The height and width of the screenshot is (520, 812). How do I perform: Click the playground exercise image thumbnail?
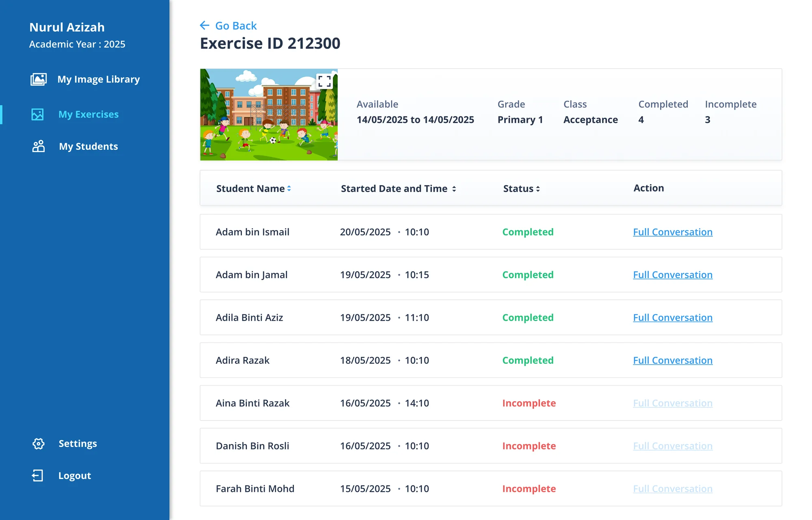[269, 114]
